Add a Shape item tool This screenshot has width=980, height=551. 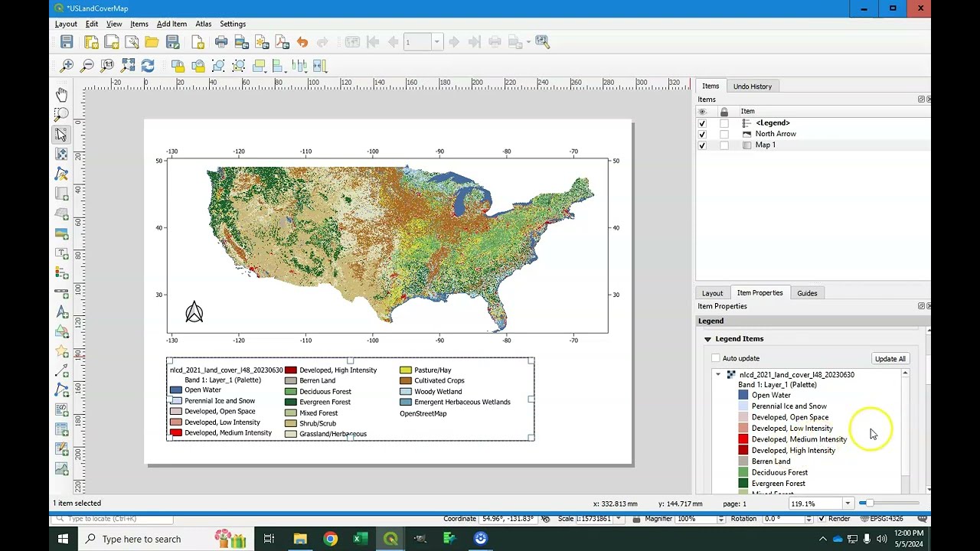pos(61,332)
